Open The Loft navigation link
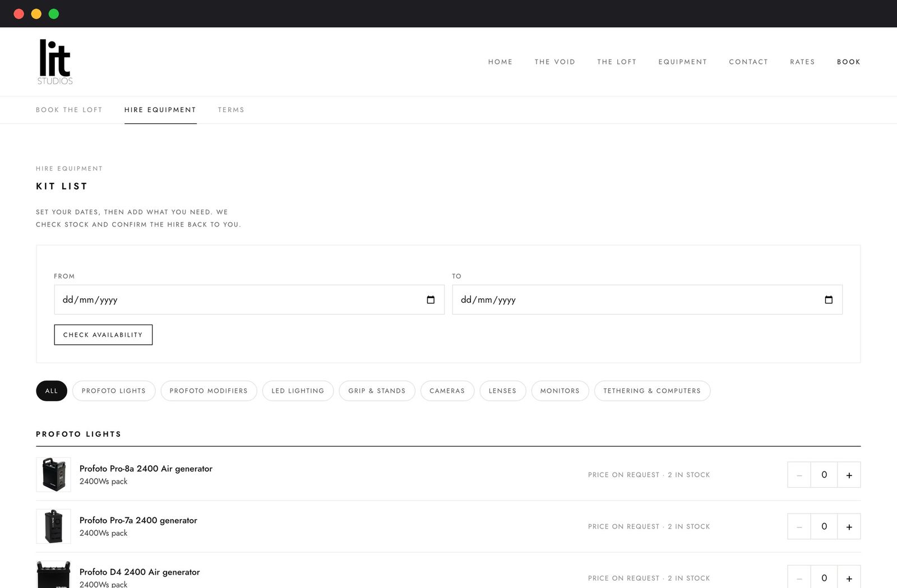This screenshot has height=588, width=897. [x=617, y=62]
